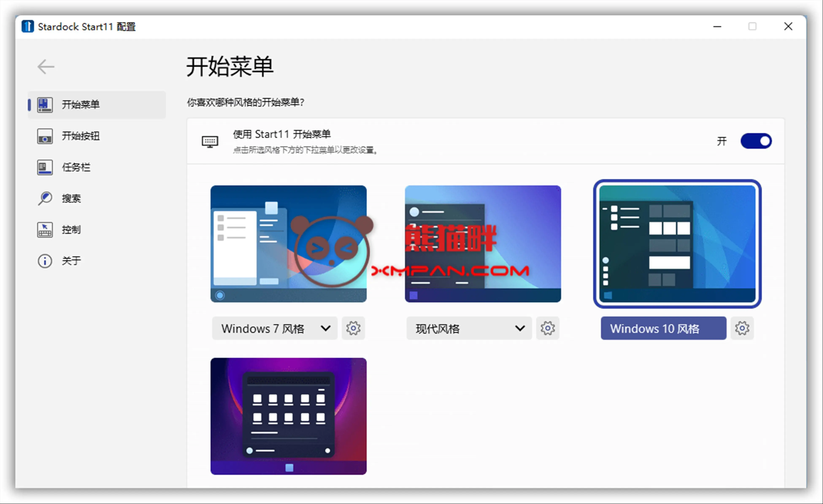Select the Windows 7 style thumbnail
The width and height of the screenshot is (823, 504).
(289, 244)
